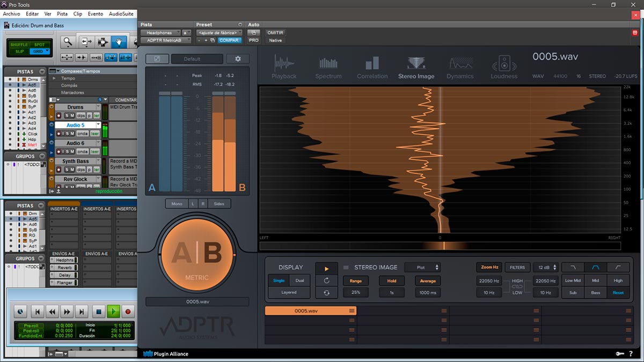The image size is (644, 362).
Task: Enable Spot edit mode
Action: pos(40,45)
